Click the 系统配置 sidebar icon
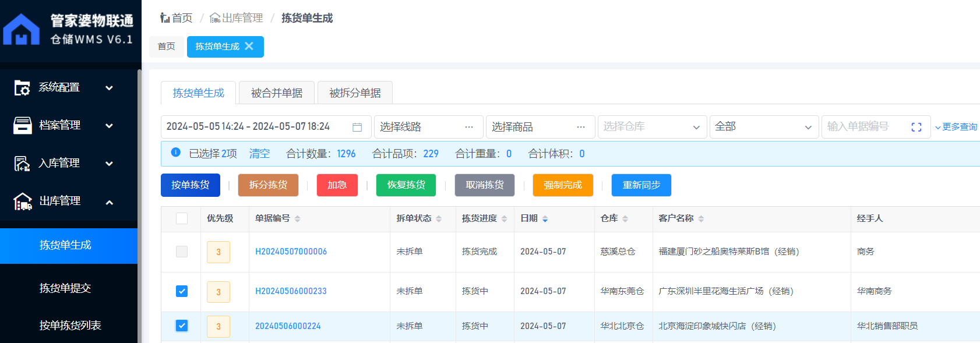This screenshot has width=980, height=343. (22, 88)
